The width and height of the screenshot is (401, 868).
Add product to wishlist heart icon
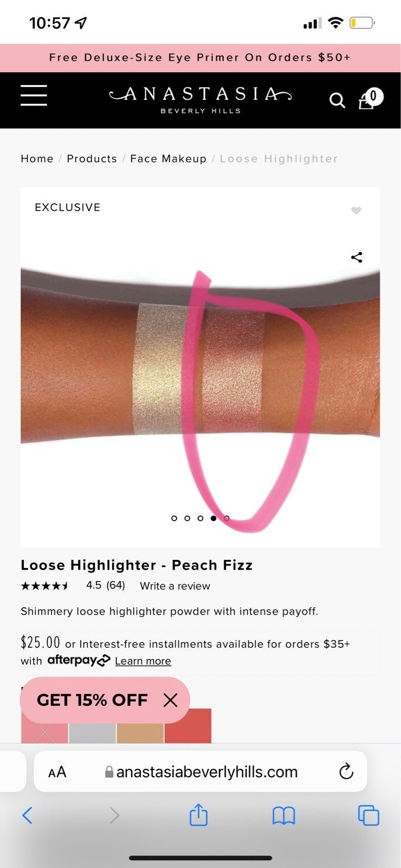[356, 210]
